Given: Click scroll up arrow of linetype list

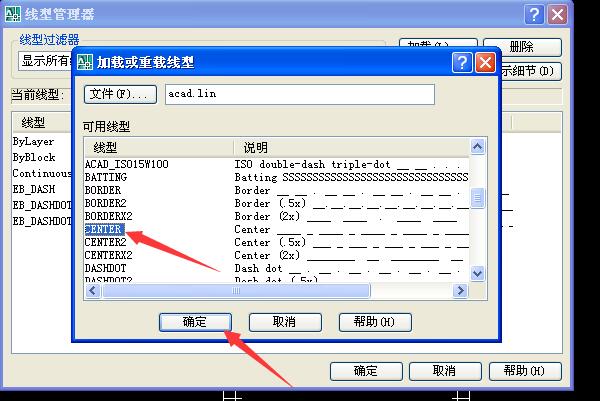Looking at the screenshot, I should point(477,147).
